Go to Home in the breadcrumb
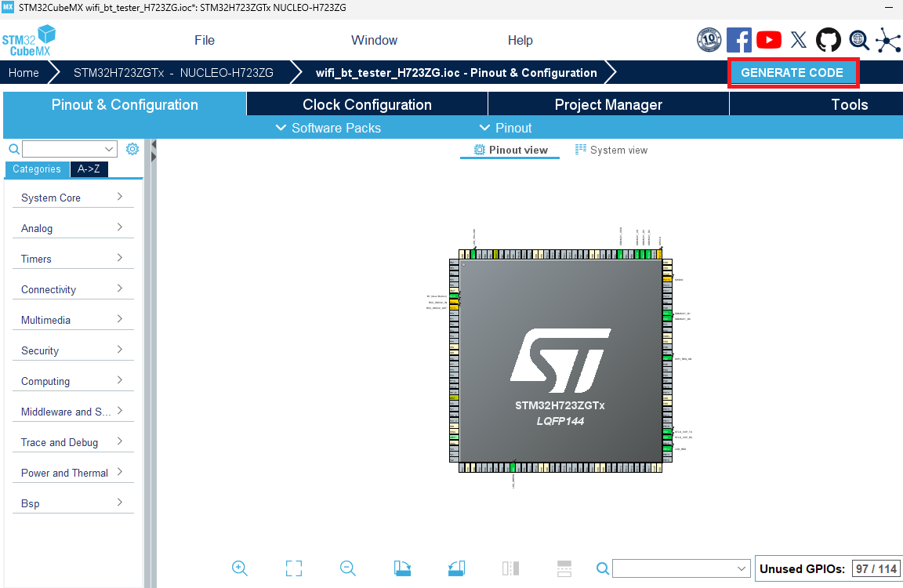Screen dimensions: 903x588 [24, 73]
